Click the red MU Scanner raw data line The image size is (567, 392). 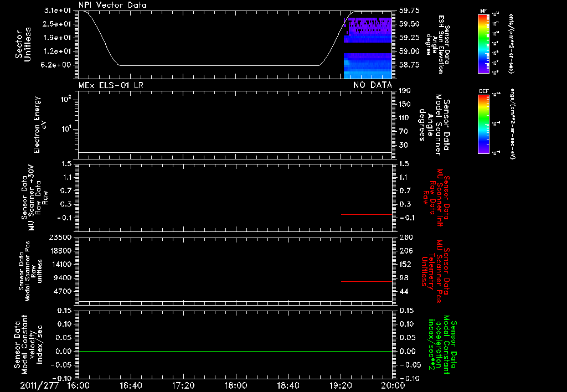point(367,214)
